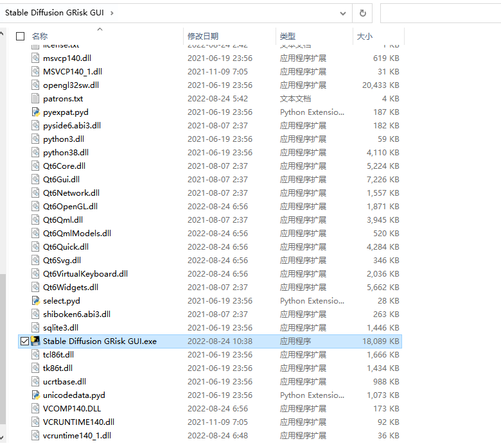Select the Qt6Core.dll file icon
The height and width of the screenshot is (448, 501).
[35, 166]
